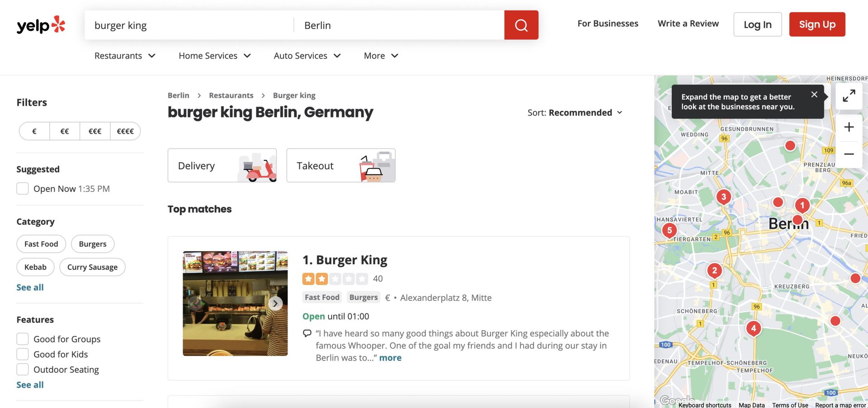This screenshot has height=408, width=868.
Task: Open Auto Services menu
Action: tap(307, 56)
